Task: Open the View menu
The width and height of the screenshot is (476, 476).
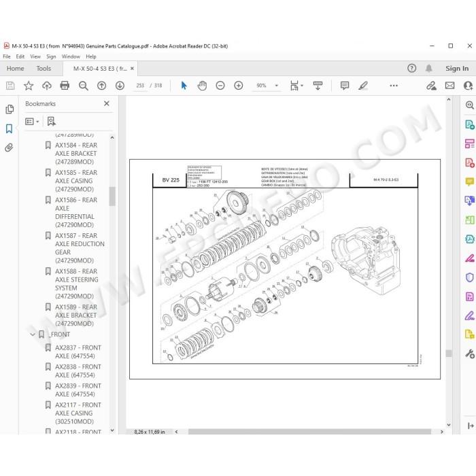Action: point(35,56)
